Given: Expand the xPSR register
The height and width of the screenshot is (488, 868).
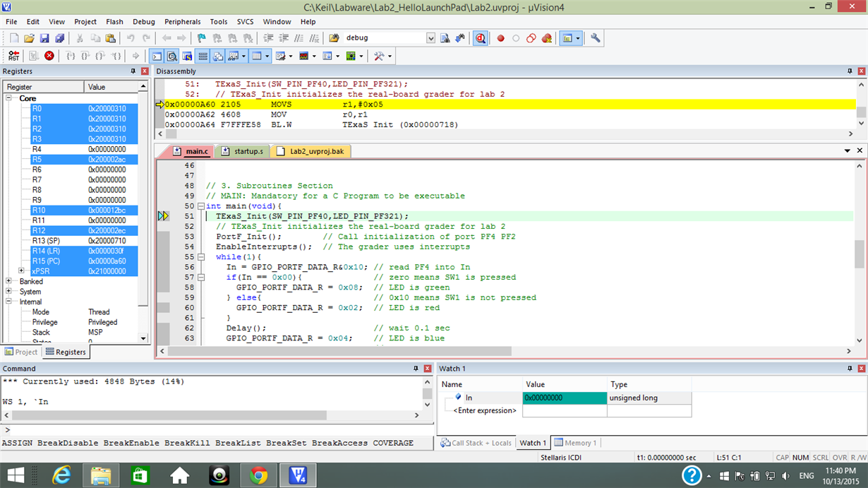Looking at the screenshot, I should (x=21, y=271).
